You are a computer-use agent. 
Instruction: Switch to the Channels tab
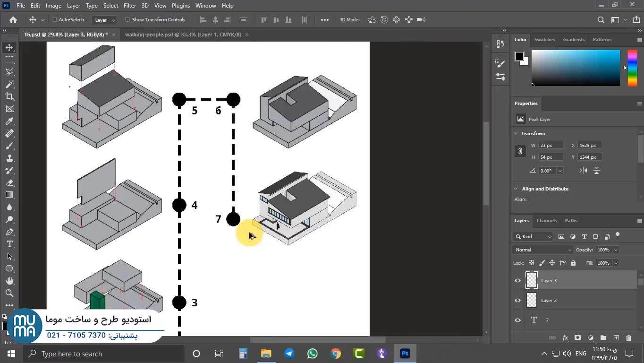point(546,221)
